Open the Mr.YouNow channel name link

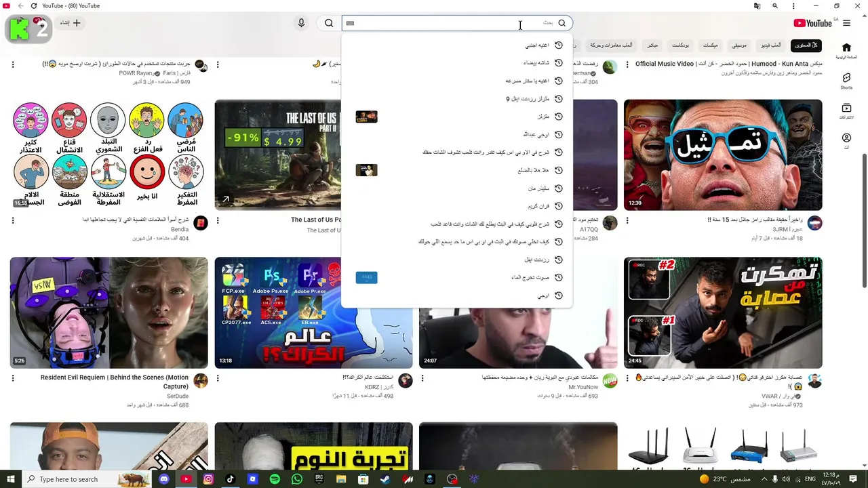583,387
